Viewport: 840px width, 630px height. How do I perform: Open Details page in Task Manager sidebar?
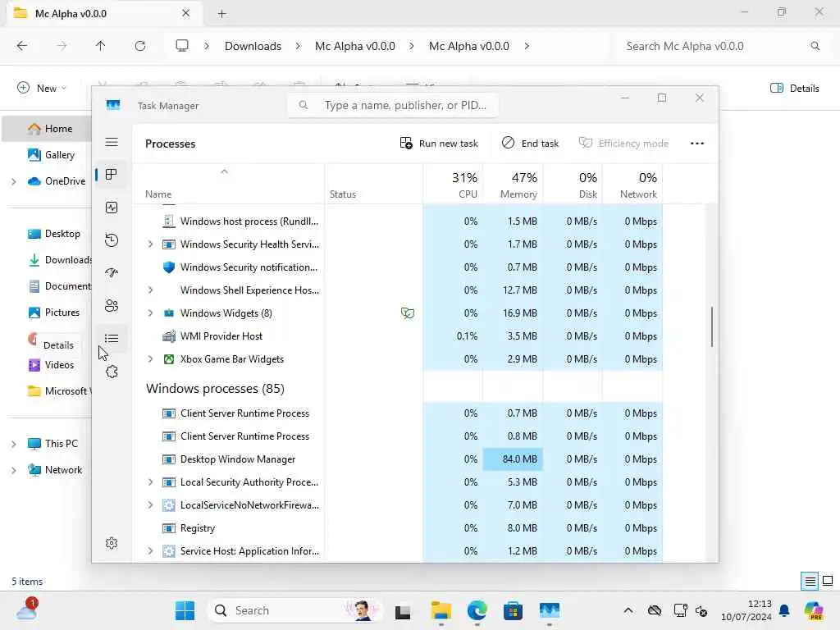point(112,339)
